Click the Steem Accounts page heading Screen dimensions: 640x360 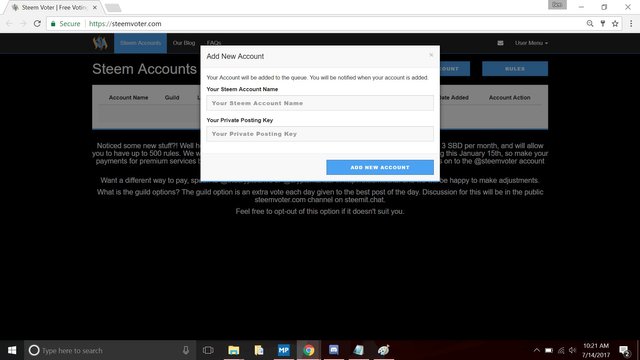tap(144, 69)
